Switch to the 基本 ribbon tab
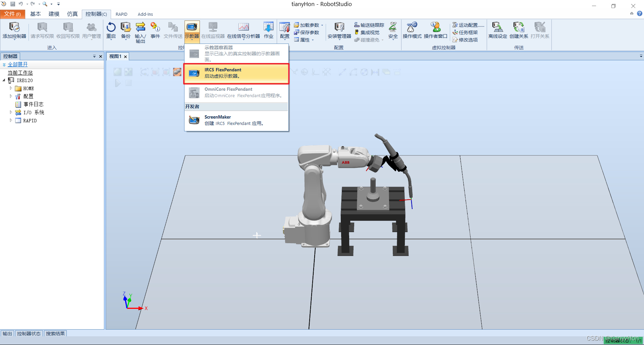The height and width of the screenshot is (345, 644). pyautogui.click(x=36, y=14)
